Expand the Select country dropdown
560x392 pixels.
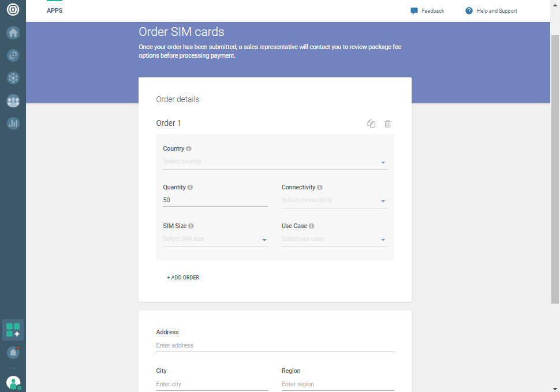(275, 162)
